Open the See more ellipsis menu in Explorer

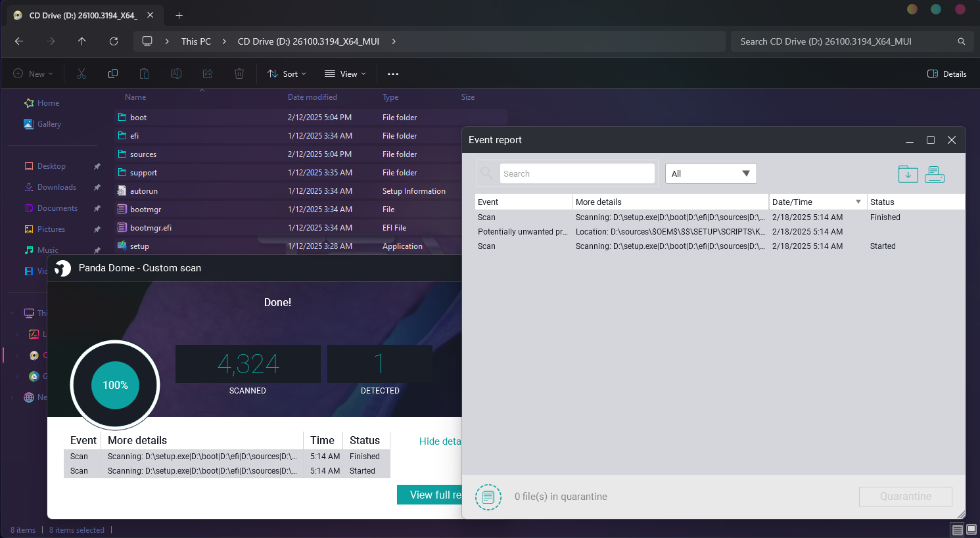tap(393, 74)
